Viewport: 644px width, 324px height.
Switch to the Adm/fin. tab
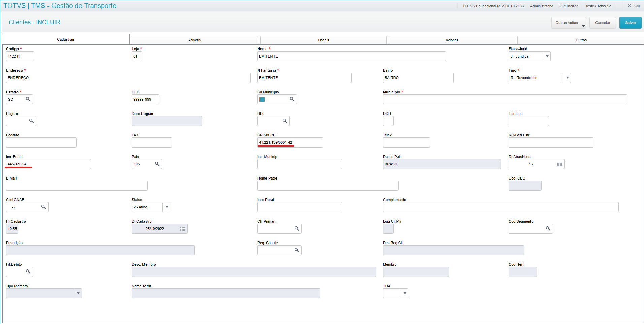(x=195, y=40)
